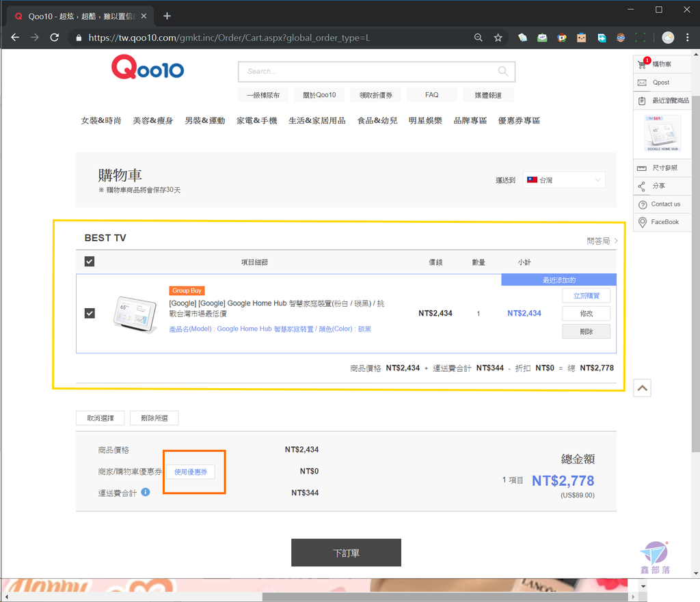Click the 刪除所選 delete selected button

coord(154,418)
